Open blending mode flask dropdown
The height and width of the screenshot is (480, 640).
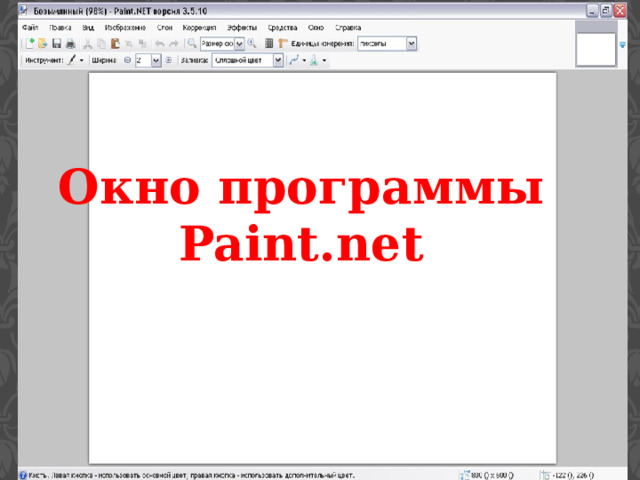[324, 60]
